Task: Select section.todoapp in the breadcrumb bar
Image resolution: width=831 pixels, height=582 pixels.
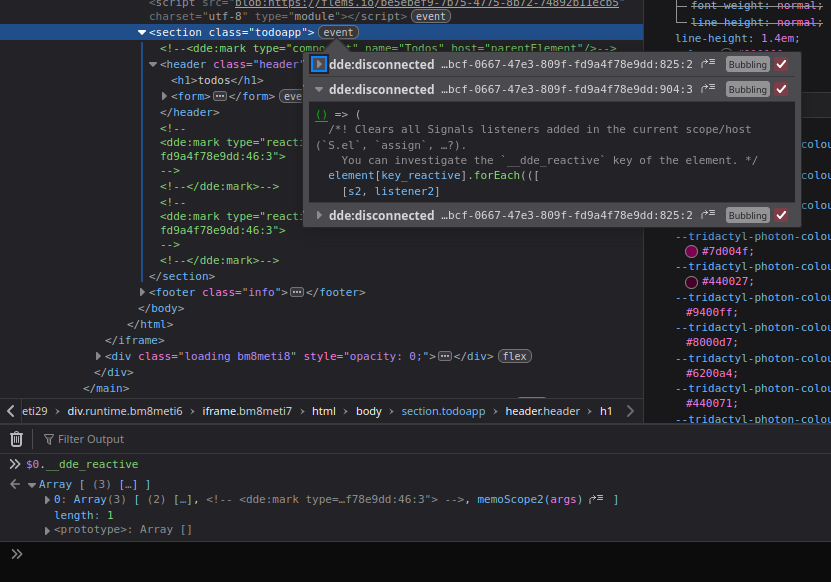Action: coord(441,411)
